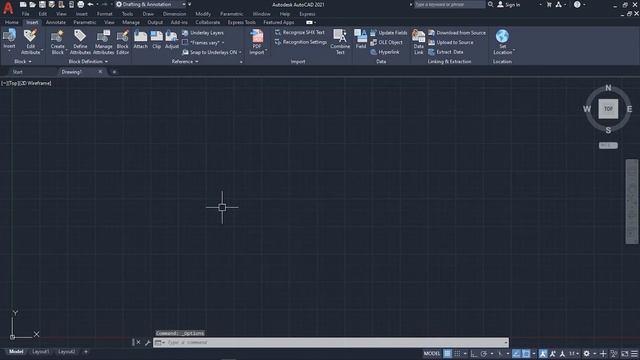640x360 pixels.
Task: Click Recognition Settings
Action: [301, 42]
